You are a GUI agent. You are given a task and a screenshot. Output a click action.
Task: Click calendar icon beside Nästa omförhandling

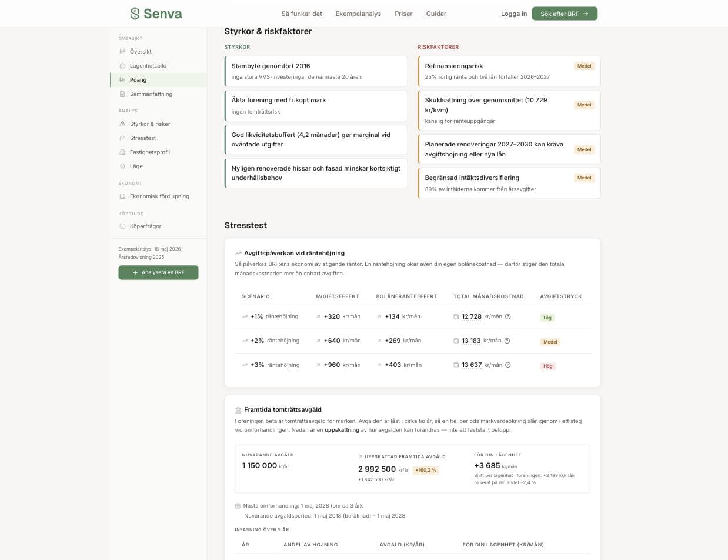coord(238,506)
